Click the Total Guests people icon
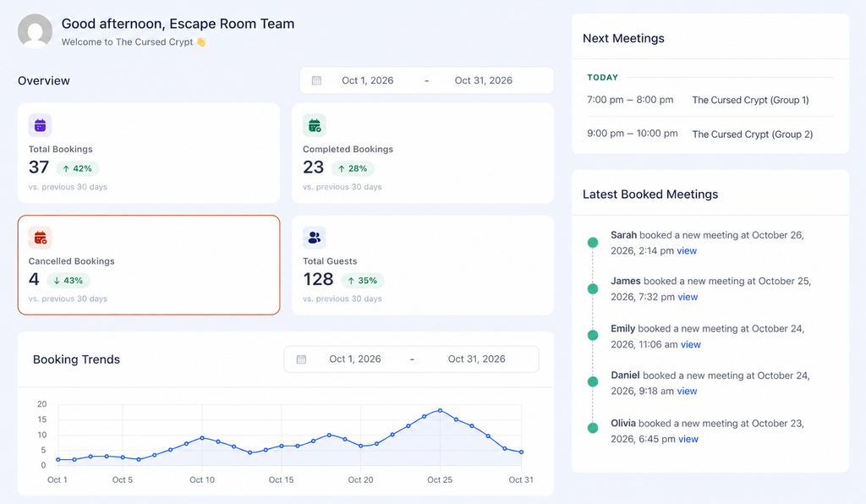The height and width of the screenshot is (504, 866). (315, 238)
